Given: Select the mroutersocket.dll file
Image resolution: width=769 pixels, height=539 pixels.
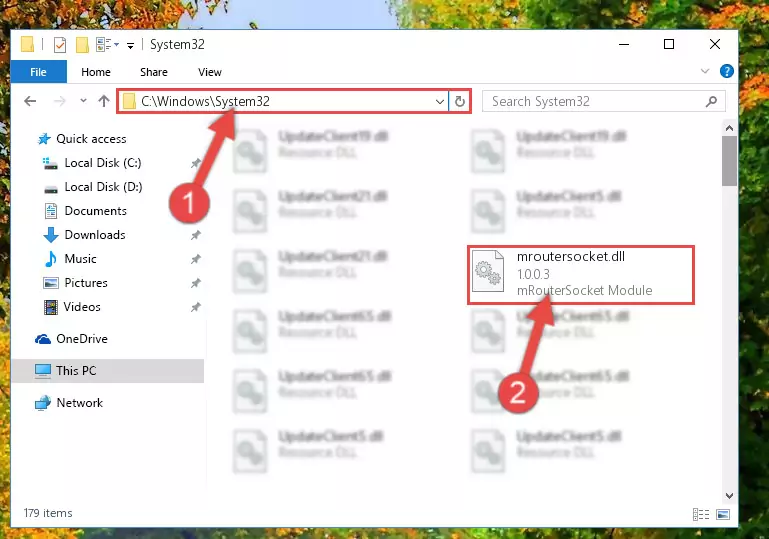Looking at the screenshot, I should 581,275.
